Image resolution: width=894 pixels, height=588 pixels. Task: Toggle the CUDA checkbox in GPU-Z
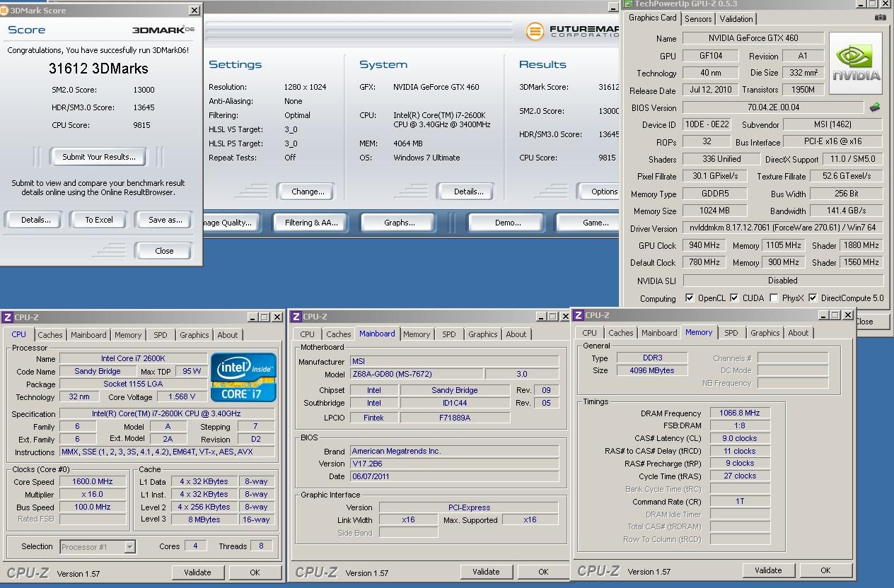734,298
